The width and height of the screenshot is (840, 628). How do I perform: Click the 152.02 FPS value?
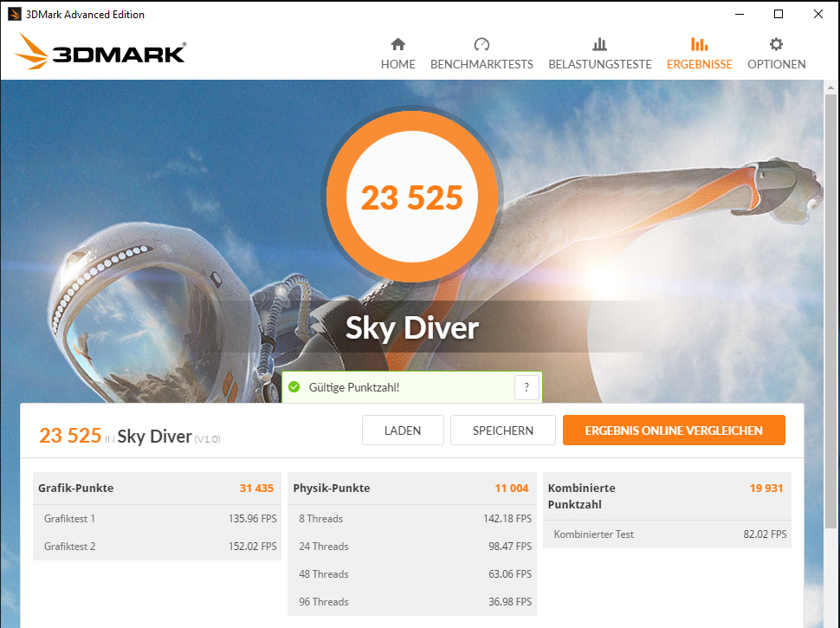pyautogui.click(x=252, y=547)
